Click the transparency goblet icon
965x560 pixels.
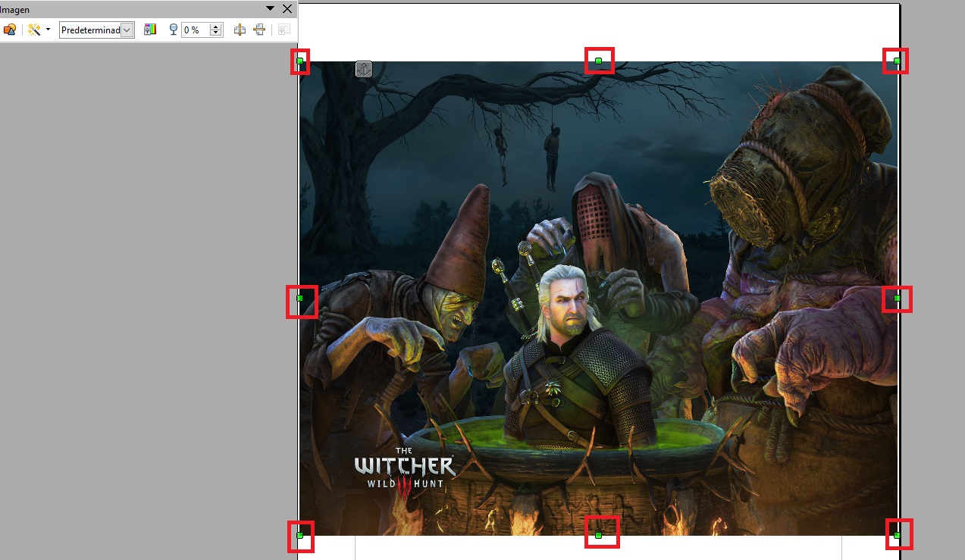(x=174, y=30)
